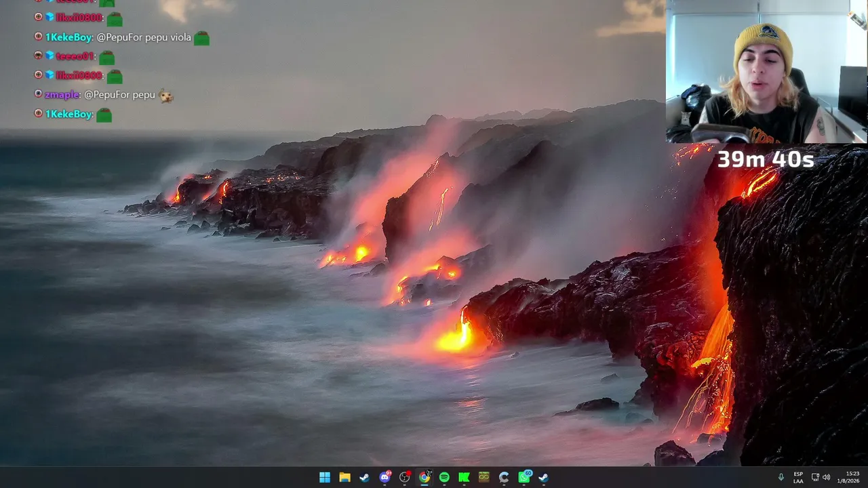The height and width of the screenshot is (488, 868).
Task: Open Discord with the 9+ badge
Action: pos(384,477)
